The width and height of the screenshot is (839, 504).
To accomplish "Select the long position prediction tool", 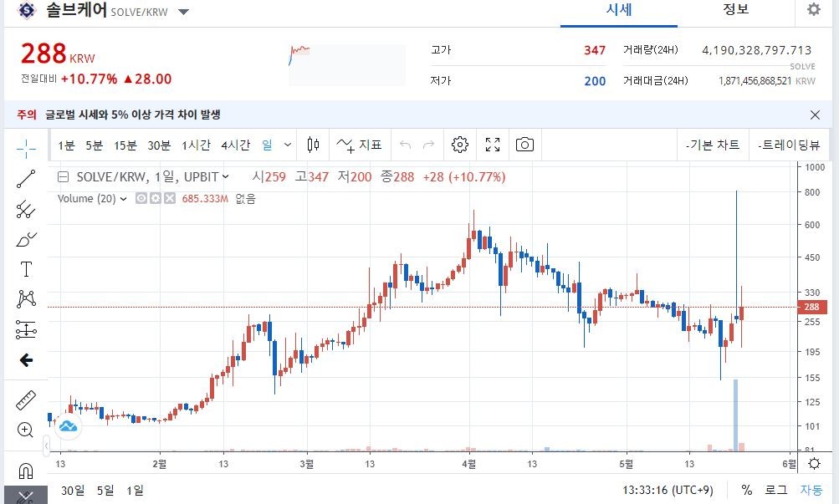I will pyautogui.click(x=26, y=330).
